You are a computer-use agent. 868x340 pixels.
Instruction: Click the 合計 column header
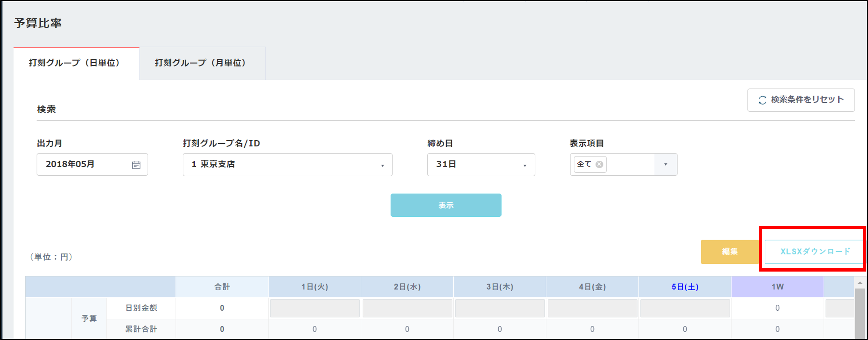222,287
